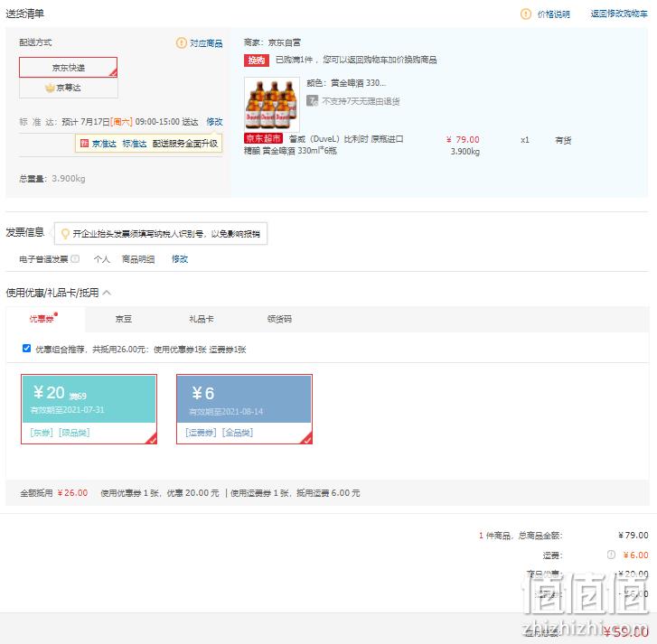The image size is (657, 644).
Task: Click the red 换购 badge
Action: (x=256, y=61)
